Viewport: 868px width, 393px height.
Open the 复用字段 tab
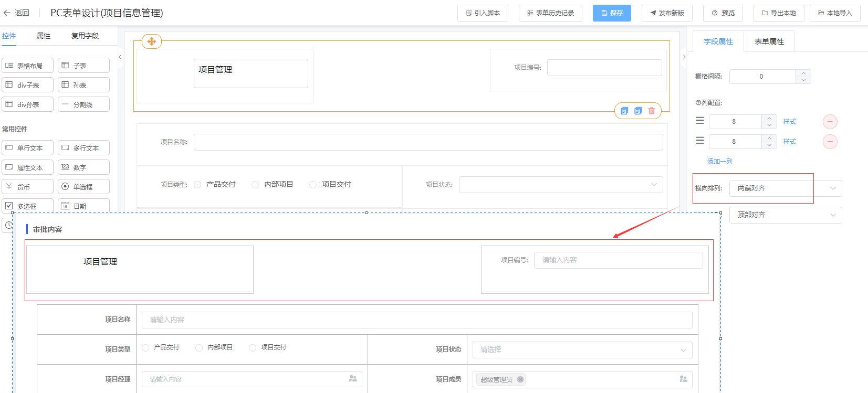pyautogui.click(x=85, y=36)
